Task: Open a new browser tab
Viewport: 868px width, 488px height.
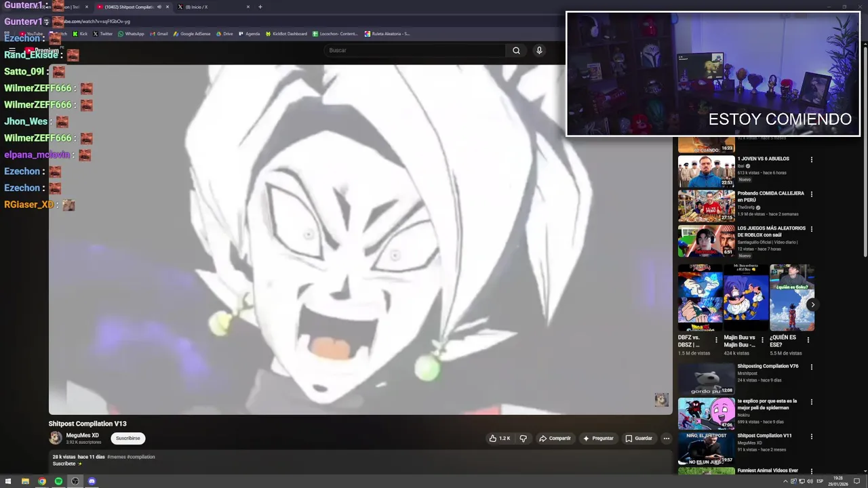Action: click(x=260, y=7)
